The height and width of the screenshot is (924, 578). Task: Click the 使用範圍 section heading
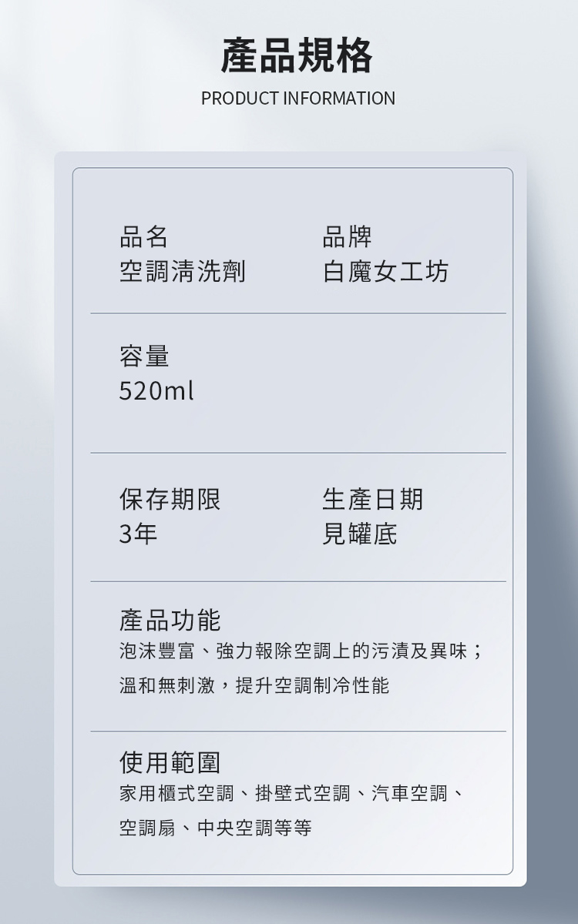tap(170, 762)
